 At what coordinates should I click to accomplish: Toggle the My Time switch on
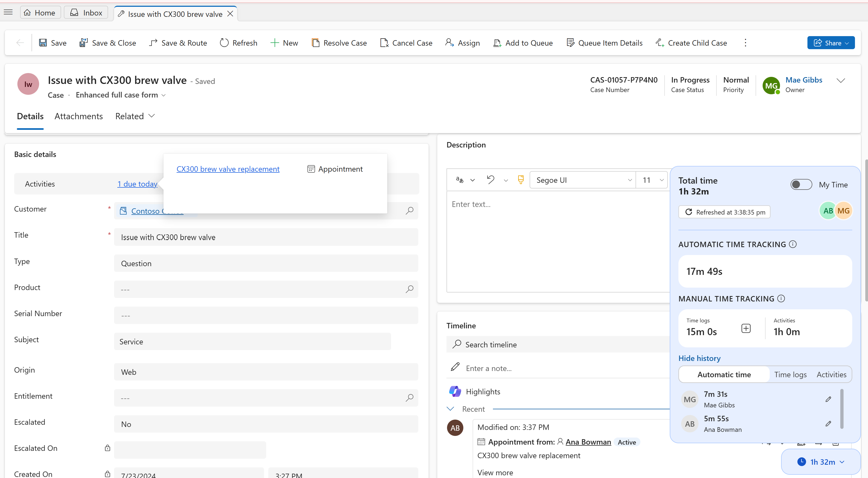tap(801, 184)
